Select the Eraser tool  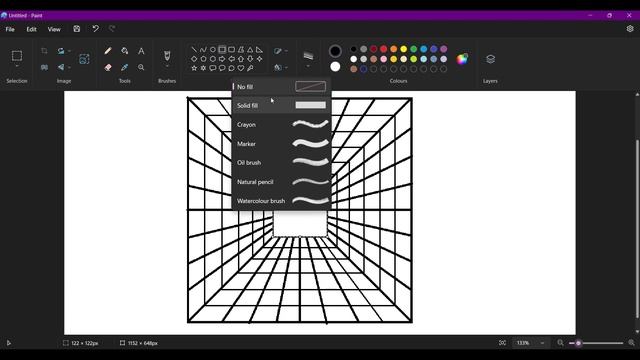(108, 67)
